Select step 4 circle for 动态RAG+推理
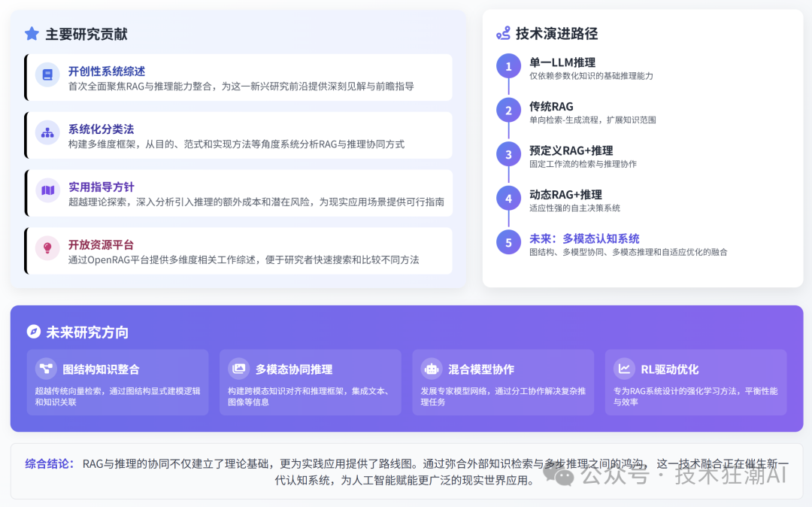812x507 pixels. point(508,199)
